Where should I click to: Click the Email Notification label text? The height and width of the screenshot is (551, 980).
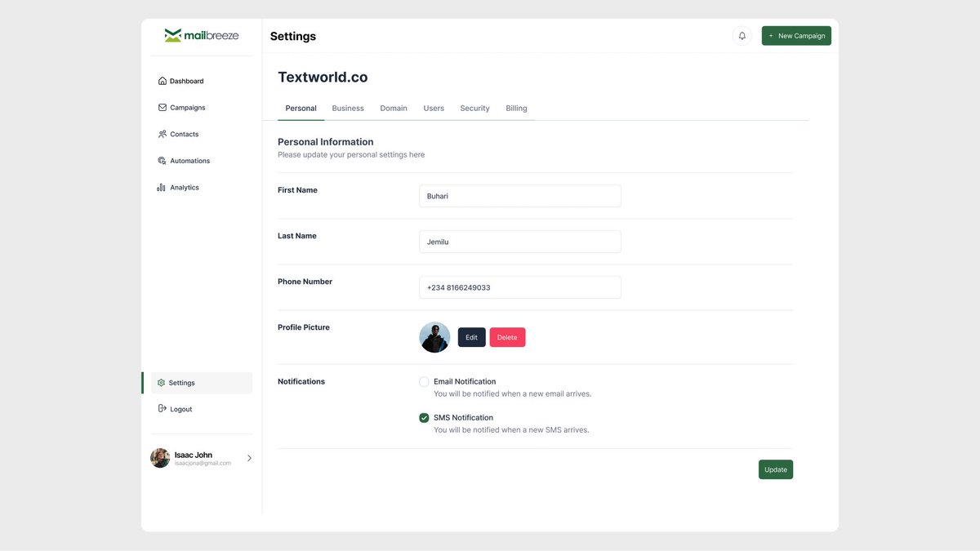(465, 382)
